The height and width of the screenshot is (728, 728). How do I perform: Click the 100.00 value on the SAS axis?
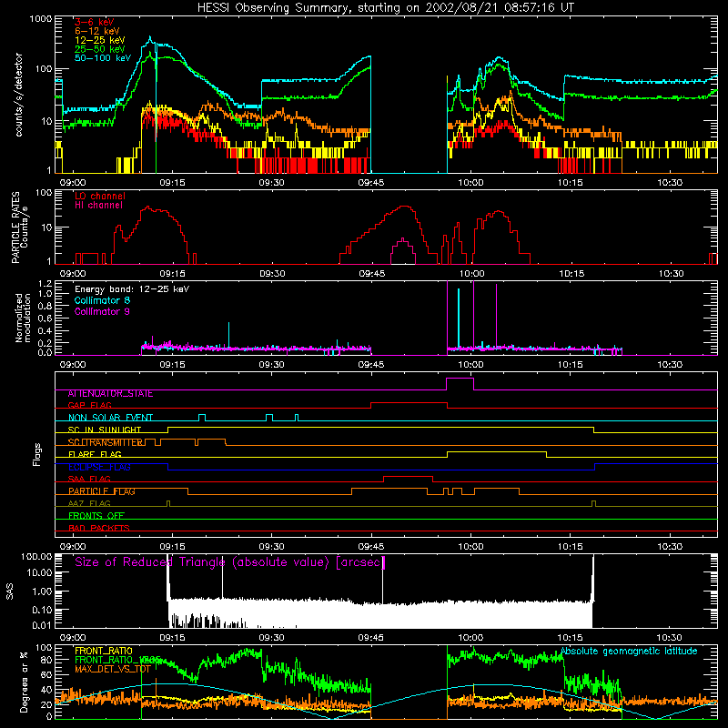(x=36, y=556)
